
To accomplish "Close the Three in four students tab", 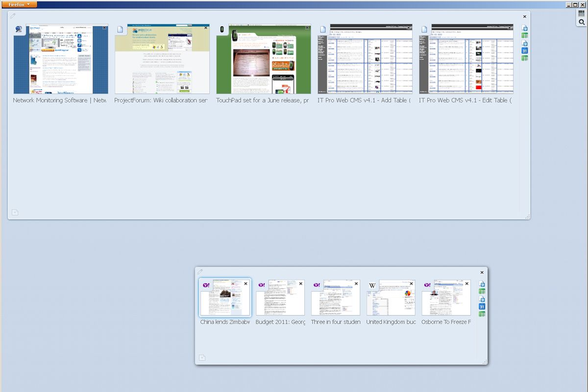I will tap(356, 284).
